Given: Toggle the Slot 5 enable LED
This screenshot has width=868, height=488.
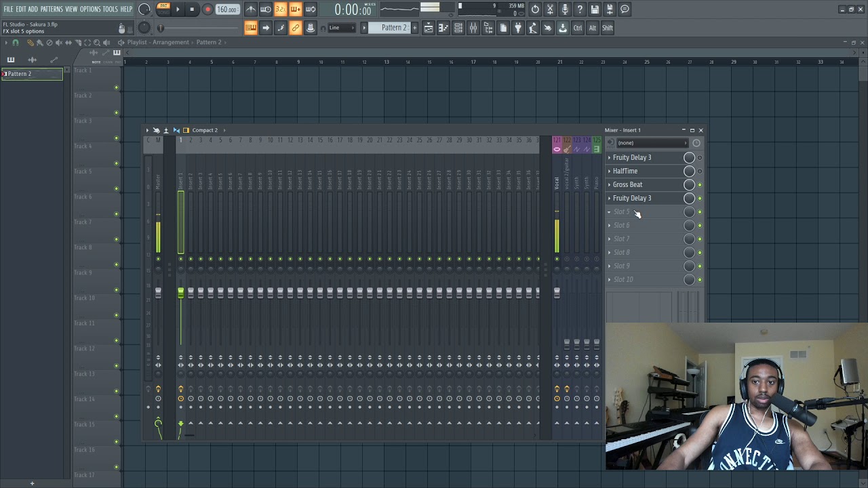Looking at the screenshot, I should pos(700,211).
